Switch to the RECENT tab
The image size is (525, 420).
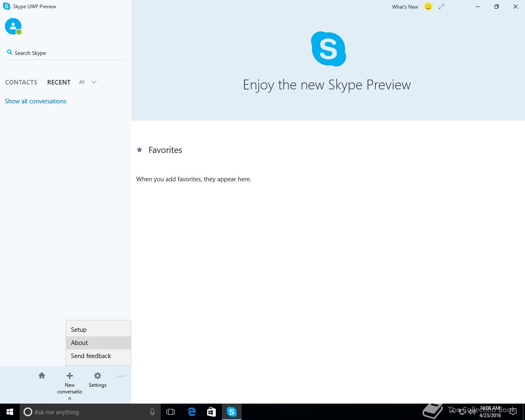click(59, 82)
